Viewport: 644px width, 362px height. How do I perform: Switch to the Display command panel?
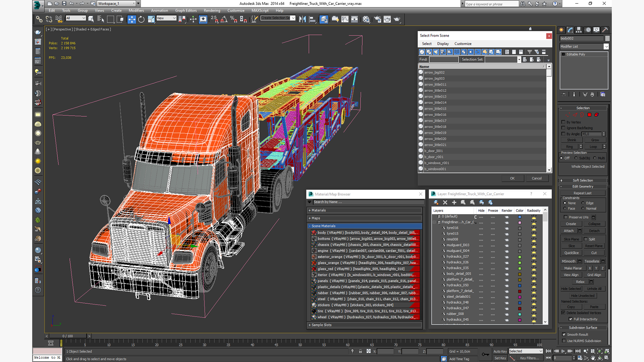tap(596, 30)
